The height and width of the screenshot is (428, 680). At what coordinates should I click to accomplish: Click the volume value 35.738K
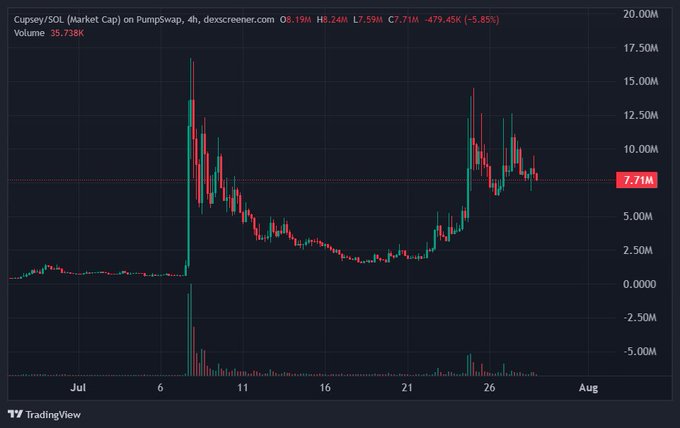[67, 33]
